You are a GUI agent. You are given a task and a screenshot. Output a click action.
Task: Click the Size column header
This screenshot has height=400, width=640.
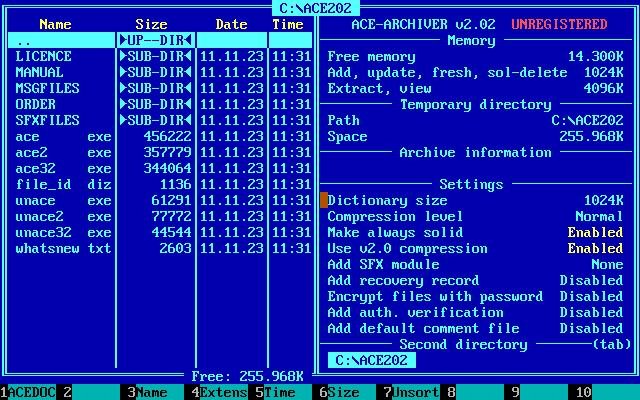(151, 24)
